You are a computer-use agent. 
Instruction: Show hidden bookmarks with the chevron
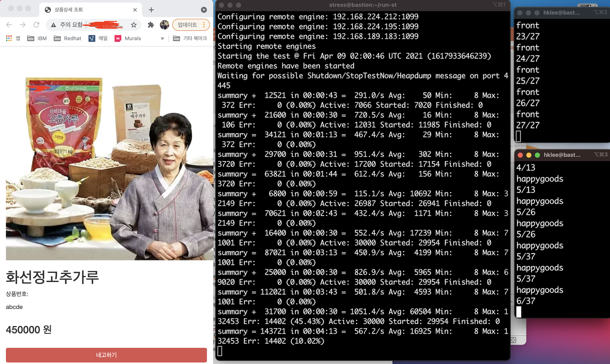[162, 38]
